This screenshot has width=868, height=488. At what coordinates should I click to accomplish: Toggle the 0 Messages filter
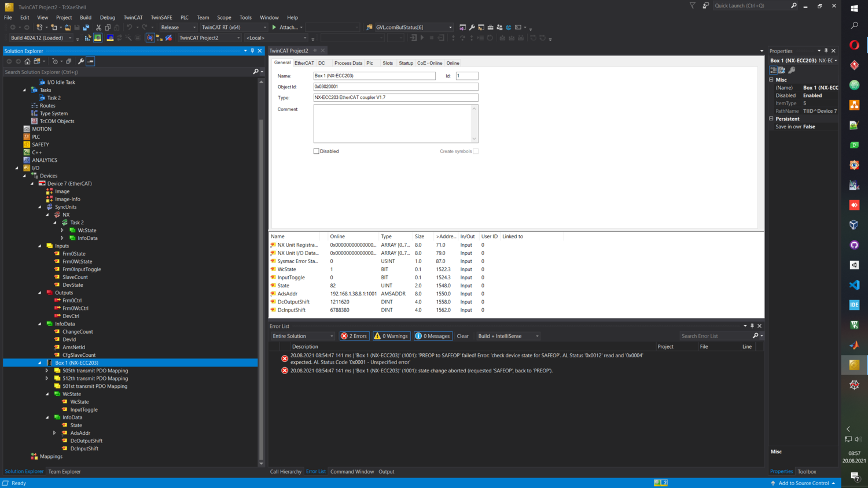click(x=433, y=336)
